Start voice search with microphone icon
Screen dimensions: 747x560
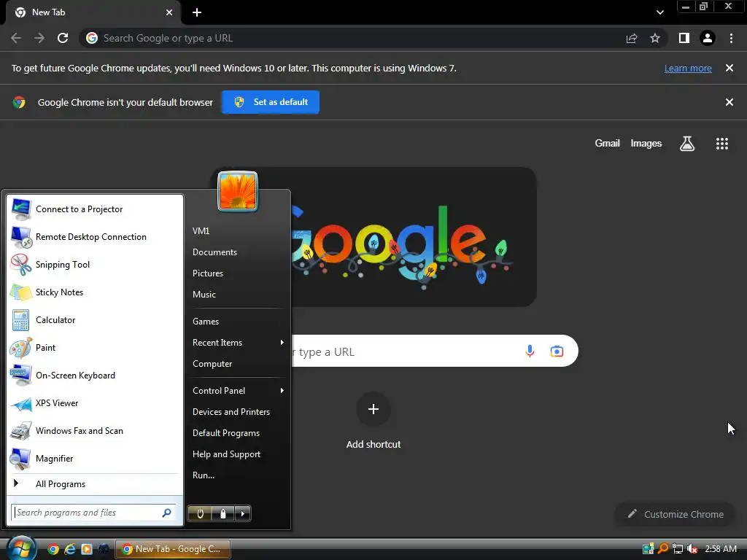coord(530,351)
